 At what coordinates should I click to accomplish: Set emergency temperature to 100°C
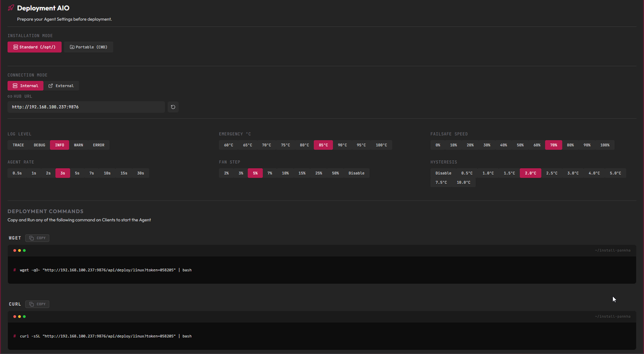(x=381, y=145)
